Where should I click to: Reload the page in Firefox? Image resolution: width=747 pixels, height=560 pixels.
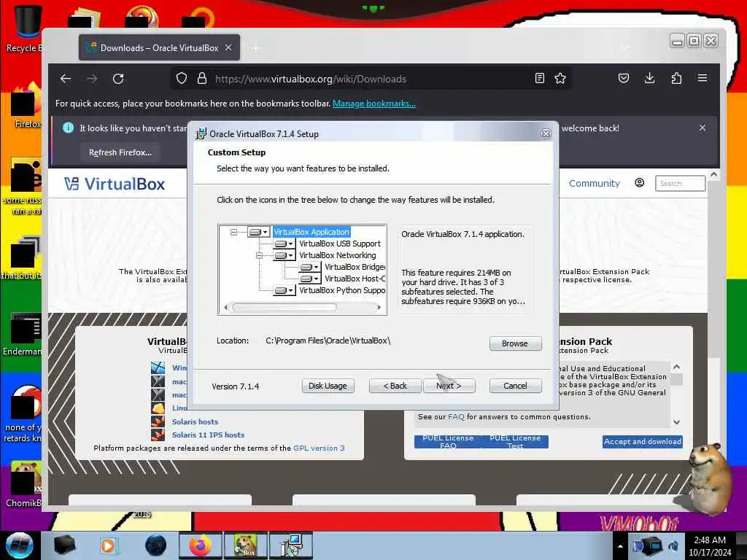[x=118, y=79]
